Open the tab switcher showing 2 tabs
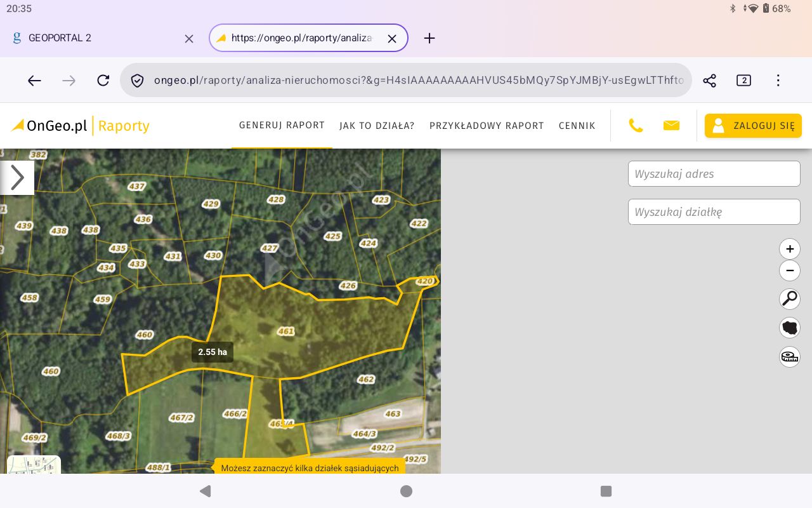This screenshot has height=508, width=812. pyautogui.click(x=743, y=81)
